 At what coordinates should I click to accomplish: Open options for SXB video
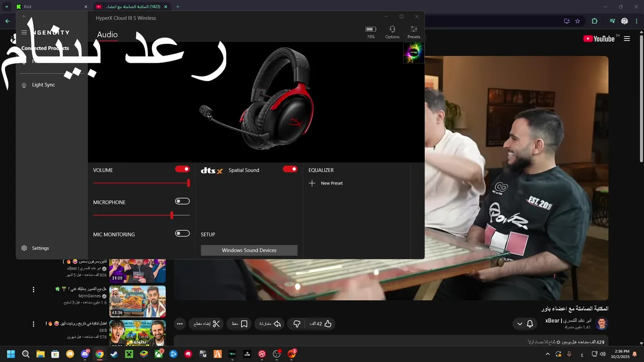34,324
